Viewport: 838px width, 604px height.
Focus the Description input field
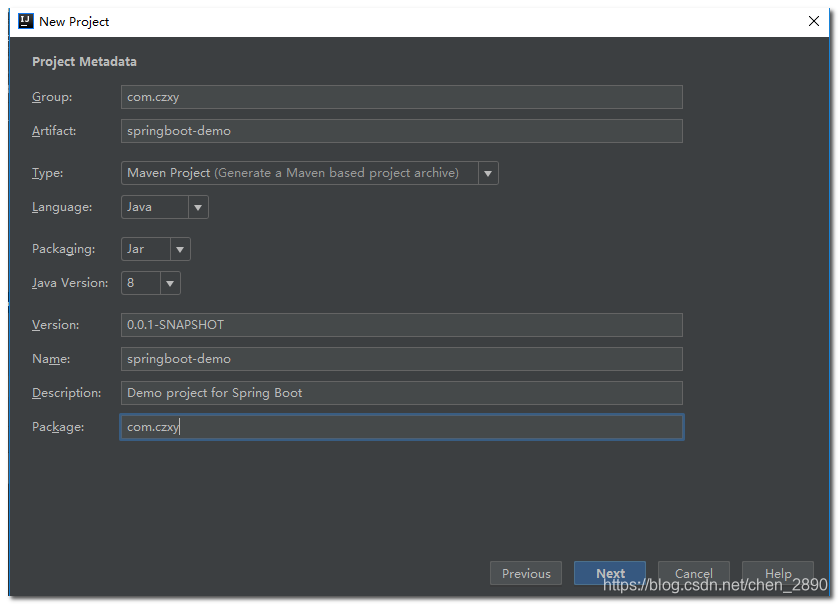(401, 393)
